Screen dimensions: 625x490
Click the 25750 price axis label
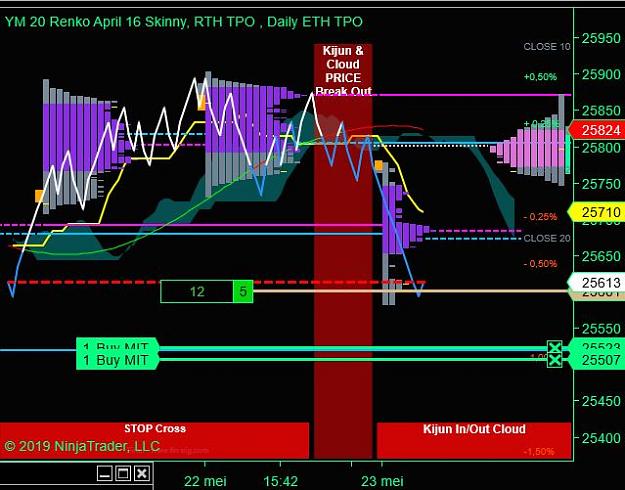point(601,184)
